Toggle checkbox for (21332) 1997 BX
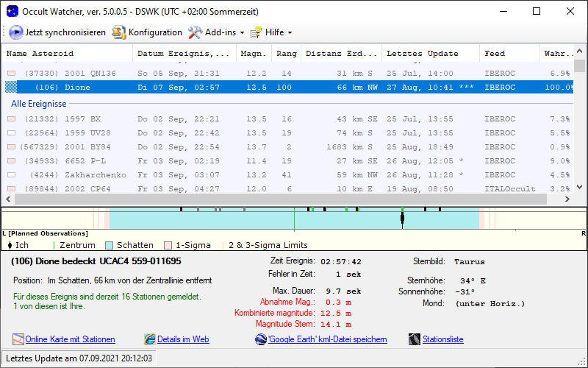Viewport: 588px width, 368px height. pyautogui.click(x=11, y=119)
